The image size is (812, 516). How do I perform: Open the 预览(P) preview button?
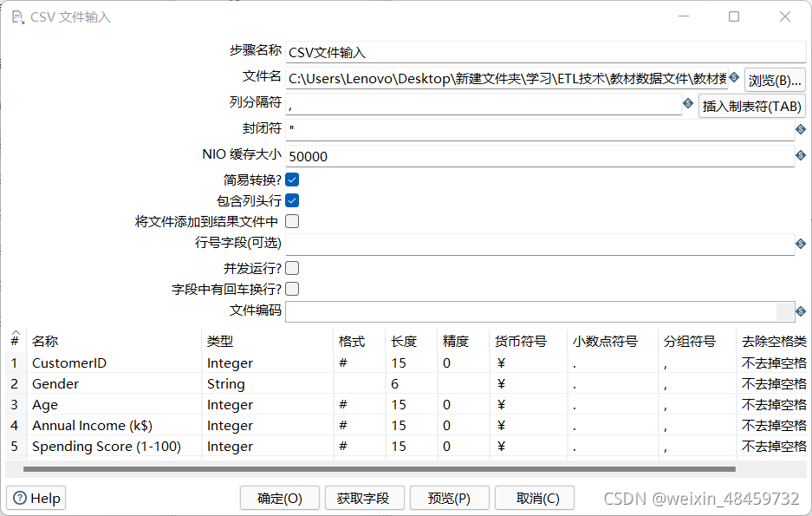pyautogui.click(x=449, y=499)
